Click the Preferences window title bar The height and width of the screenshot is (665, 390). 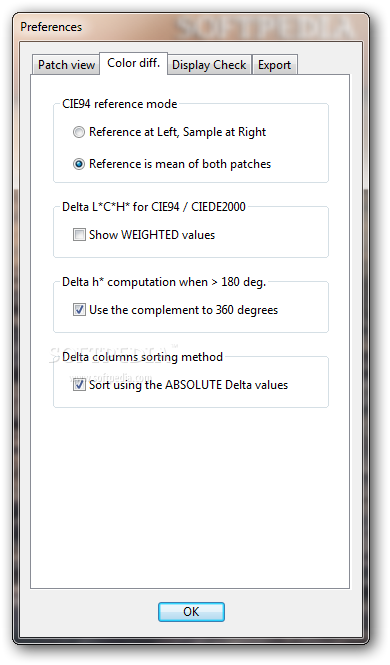coord(191,27)
